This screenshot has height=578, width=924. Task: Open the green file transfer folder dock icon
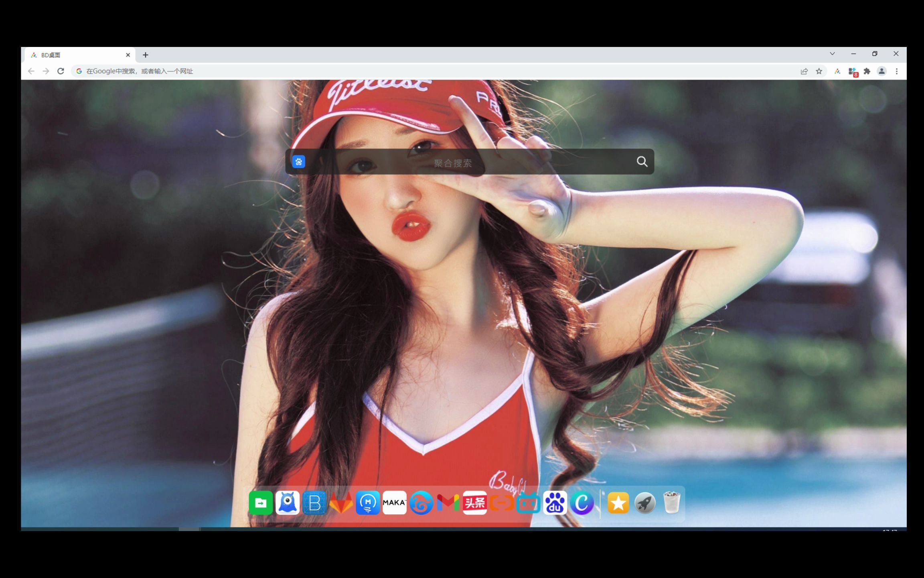[261, 503]
